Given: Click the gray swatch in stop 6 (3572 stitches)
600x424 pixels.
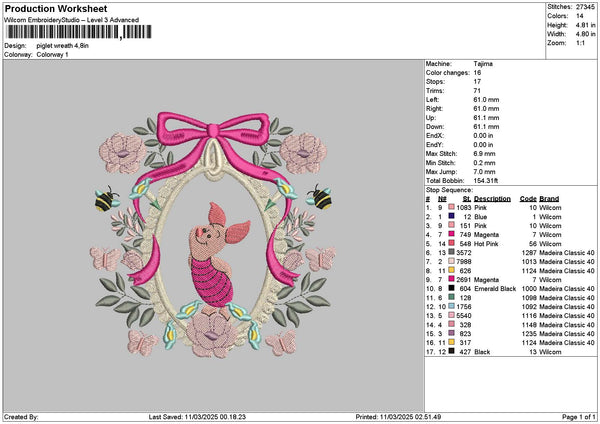Looking at the screenshot, I should (452, 252).
